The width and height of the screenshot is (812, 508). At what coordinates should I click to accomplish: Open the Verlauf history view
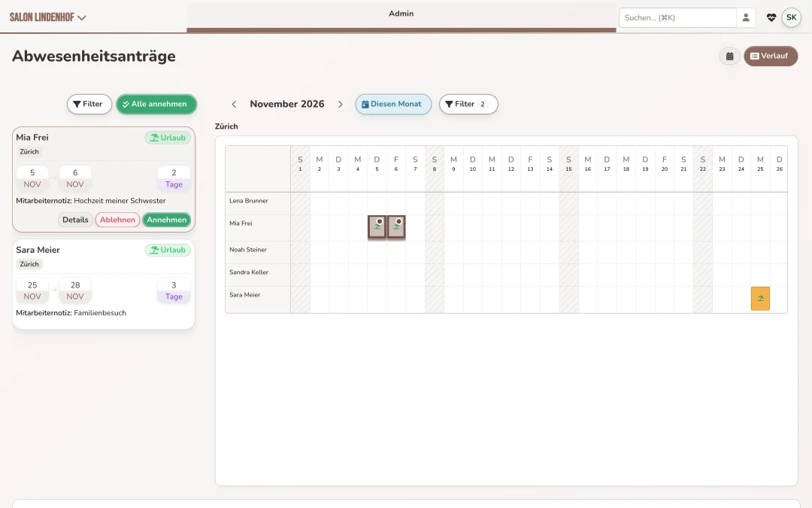(x=771, y=56)
